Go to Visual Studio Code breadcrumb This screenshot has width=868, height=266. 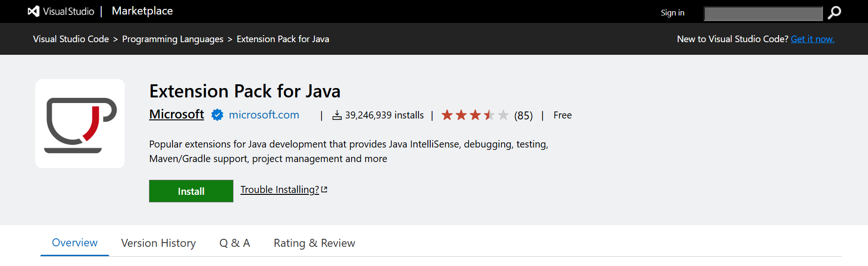point(71,39)
